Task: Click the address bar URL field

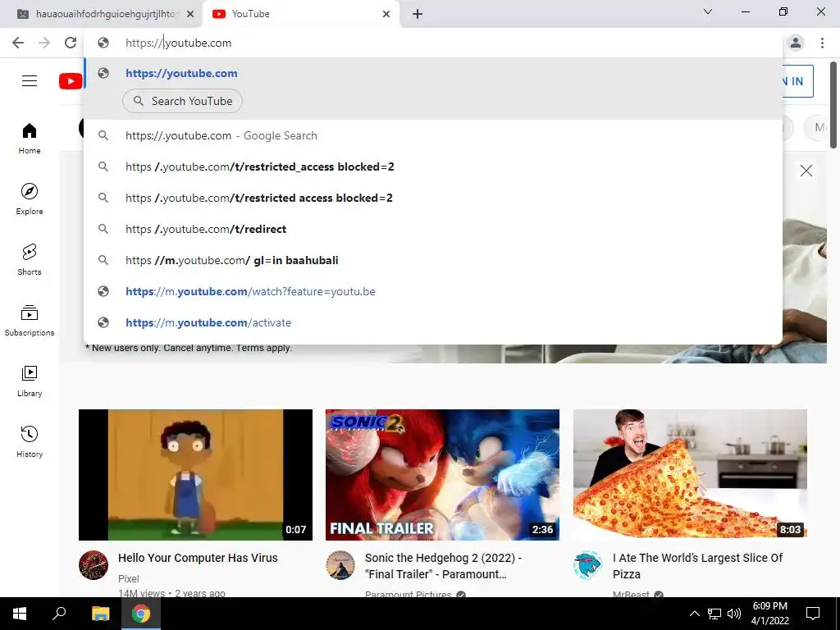Action: 434,43
